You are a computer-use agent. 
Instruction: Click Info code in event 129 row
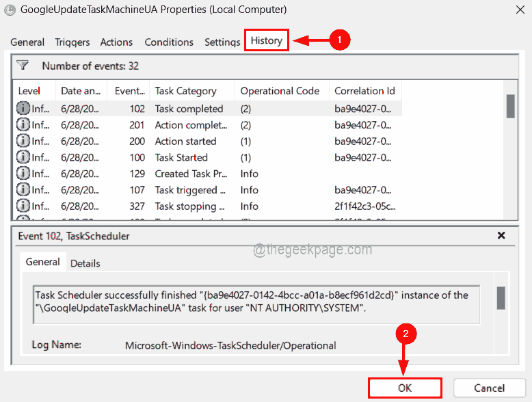coord(250,174)
